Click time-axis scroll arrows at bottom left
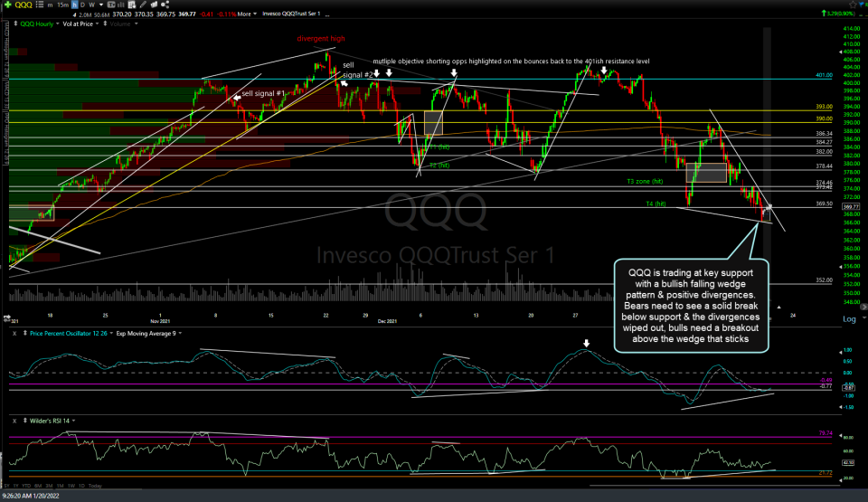This screenshot has height=502, width=868. click(x=6, y=318)
